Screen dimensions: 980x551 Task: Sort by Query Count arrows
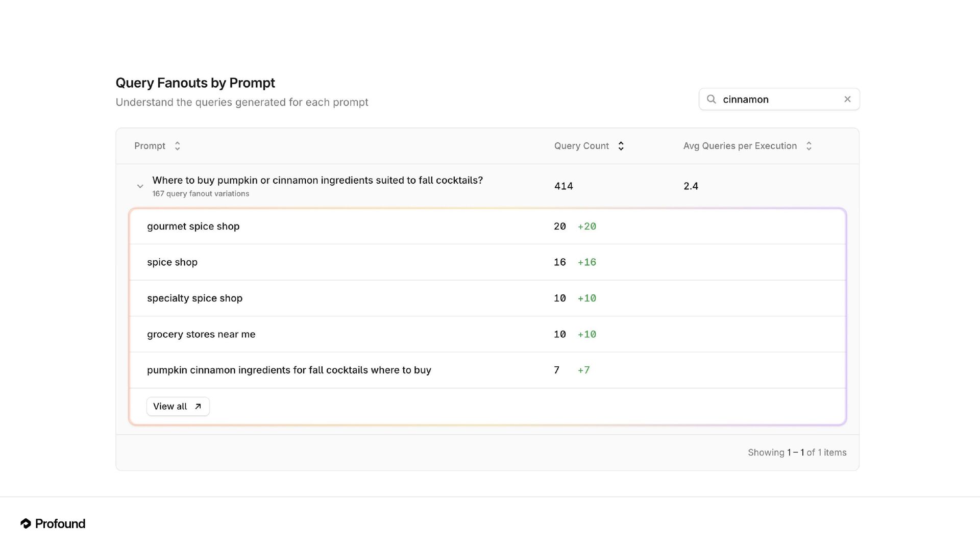click(621, 146)
